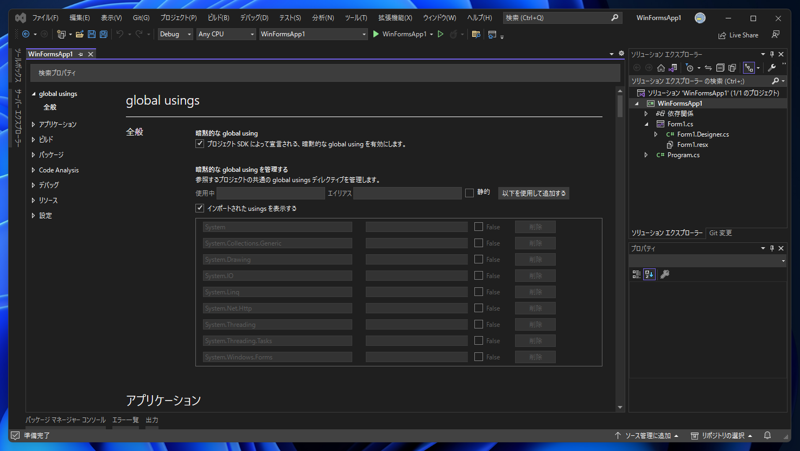Open the デバッグ(D) menu

coord(254,18)
